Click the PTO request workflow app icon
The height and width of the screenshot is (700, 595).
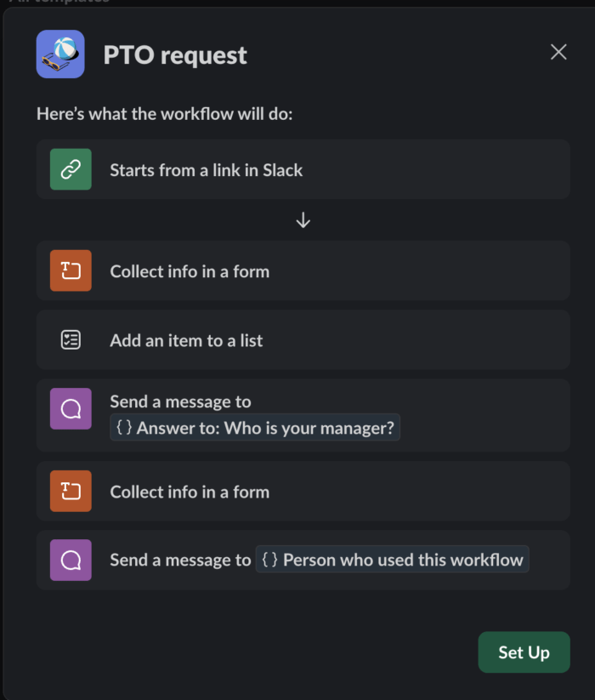tap(59, 54)
